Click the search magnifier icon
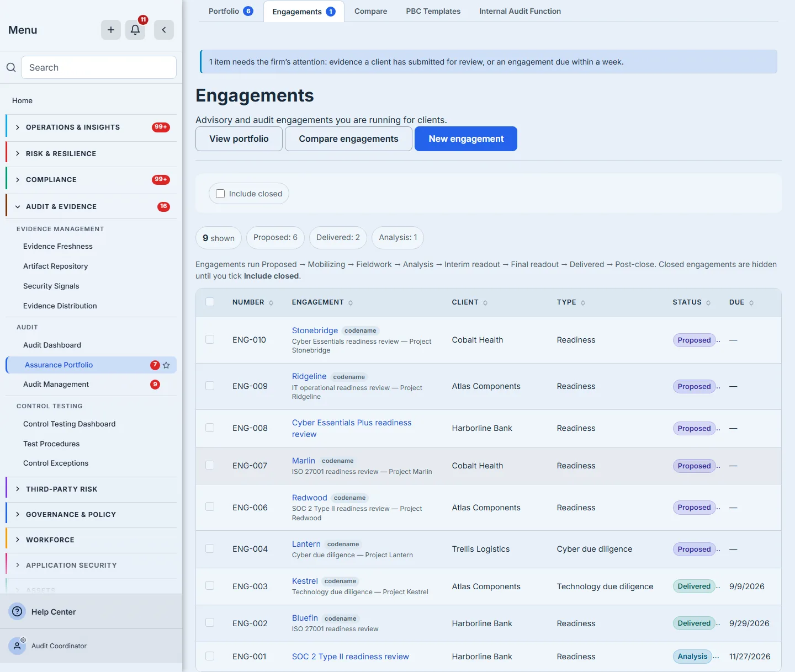Screen dimensions: 795x672 coord(11,67)
